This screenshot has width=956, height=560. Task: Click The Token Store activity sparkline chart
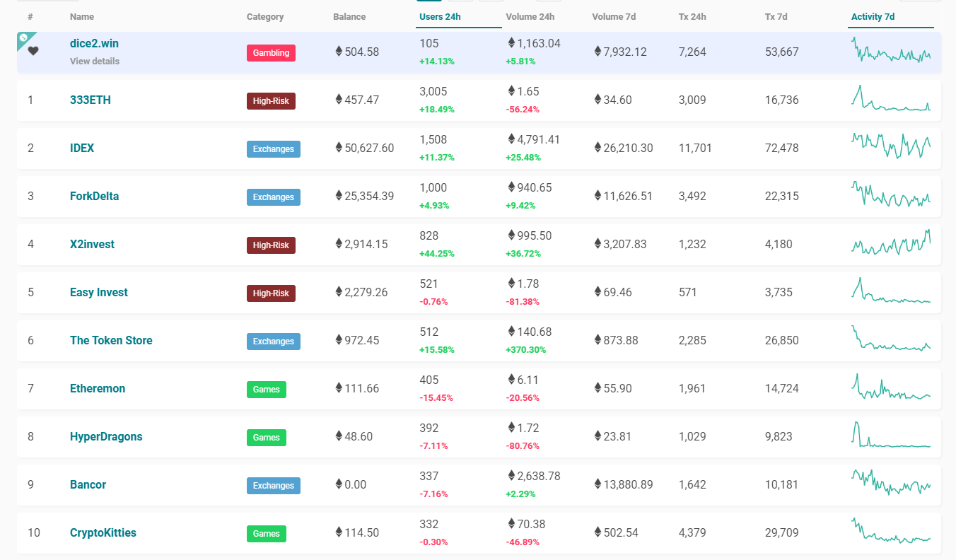(x=891, y=338)
